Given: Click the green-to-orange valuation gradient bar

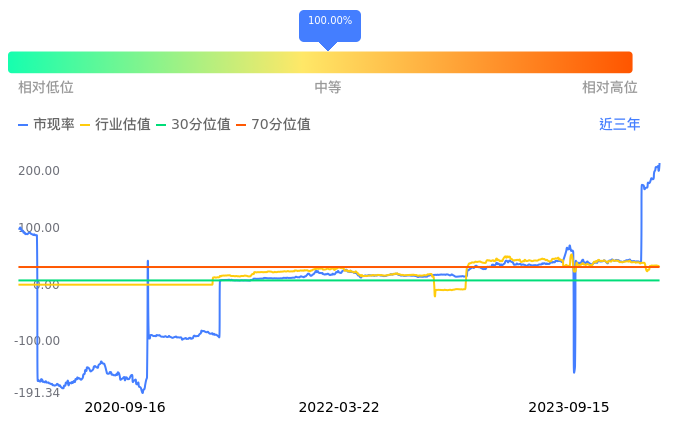Looking at the screenshot, I should [320, 62].
